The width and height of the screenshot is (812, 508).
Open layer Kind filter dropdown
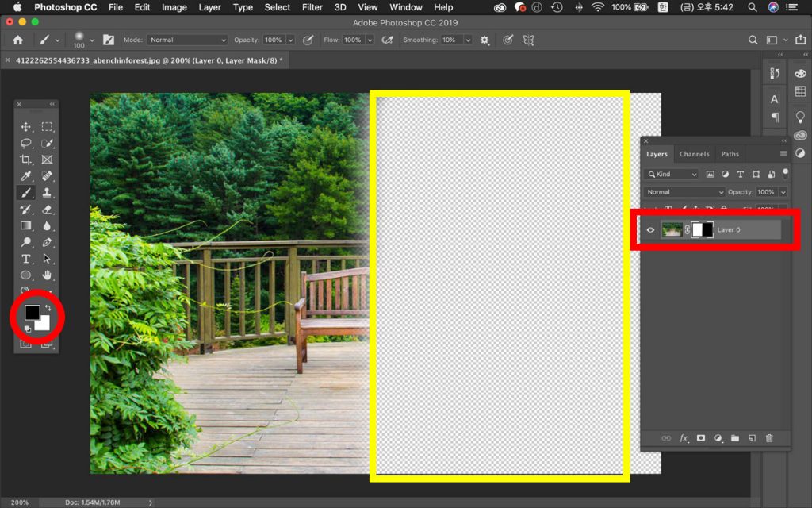pyautogui.click(x=671, y=174)
